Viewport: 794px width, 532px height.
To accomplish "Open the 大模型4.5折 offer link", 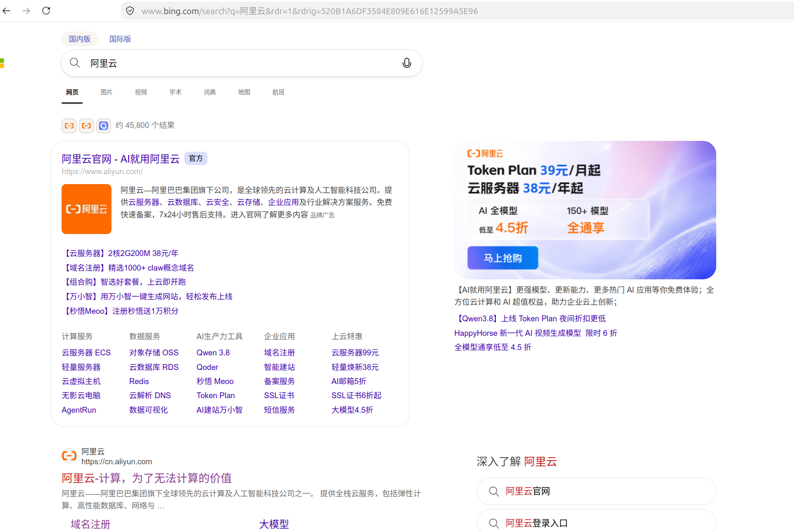I will coord(352,410).
